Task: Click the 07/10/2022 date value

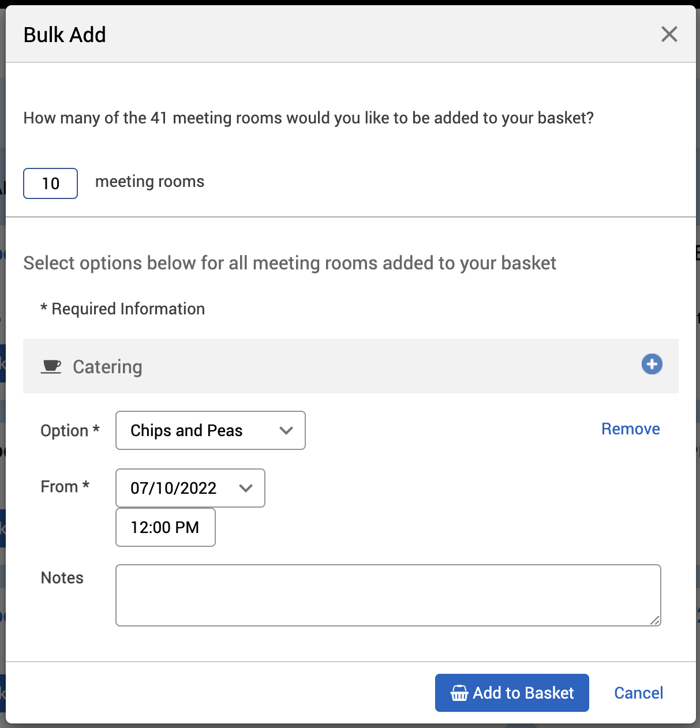Action: point(173,488)
